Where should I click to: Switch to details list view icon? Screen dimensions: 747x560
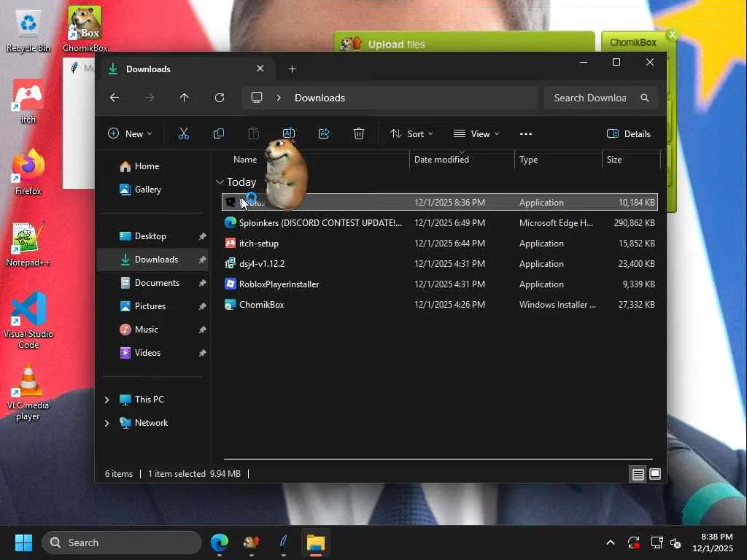point(638,474)
